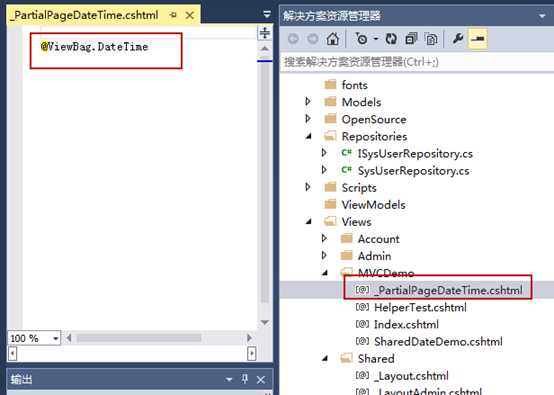Click the Collapse All icon
The width and height of the screenshot is (554, 395).
[x=411, y=39]
